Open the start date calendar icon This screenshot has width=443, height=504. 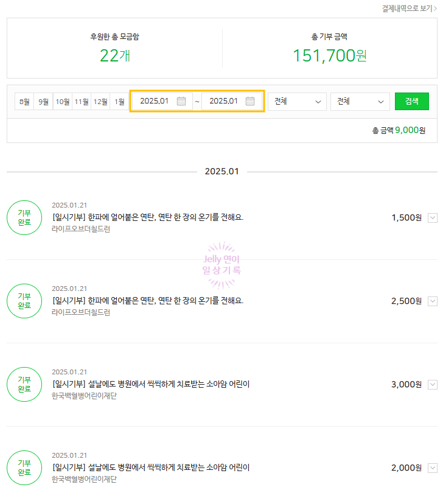pos(181,101)
